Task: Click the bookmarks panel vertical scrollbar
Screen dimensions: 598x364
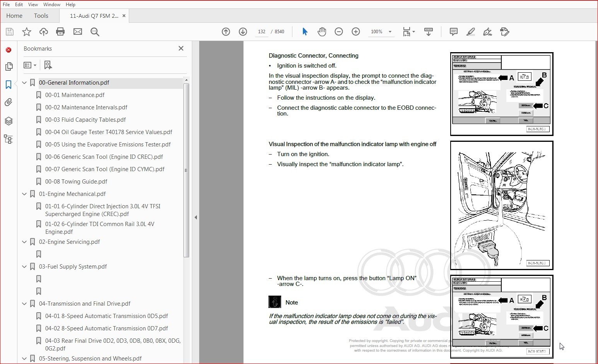Action: 186,170
